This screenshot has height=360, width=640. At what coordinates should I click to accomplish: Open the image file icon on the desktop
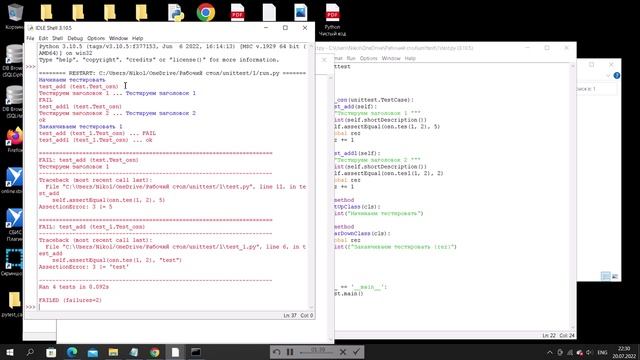pos(300,12)
